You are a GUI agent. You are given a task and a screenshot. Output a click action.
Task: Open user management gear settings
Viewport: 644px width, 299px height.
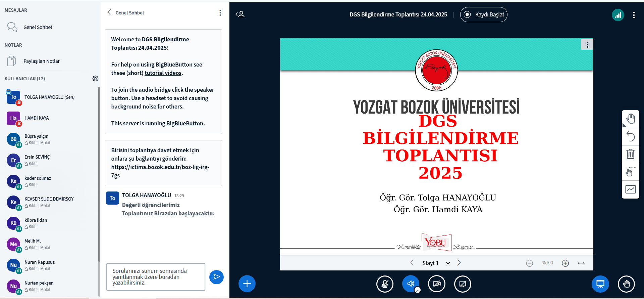click(x=95, y=78)
